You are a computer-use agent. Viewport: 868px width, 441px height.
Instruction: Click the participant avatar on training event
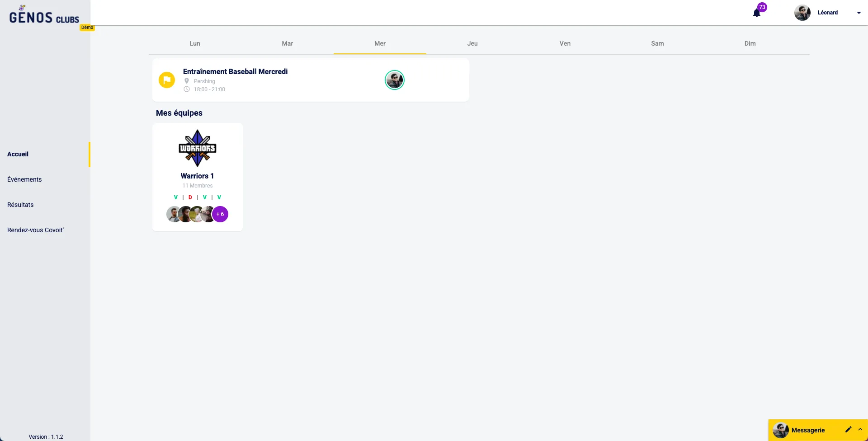394,80
